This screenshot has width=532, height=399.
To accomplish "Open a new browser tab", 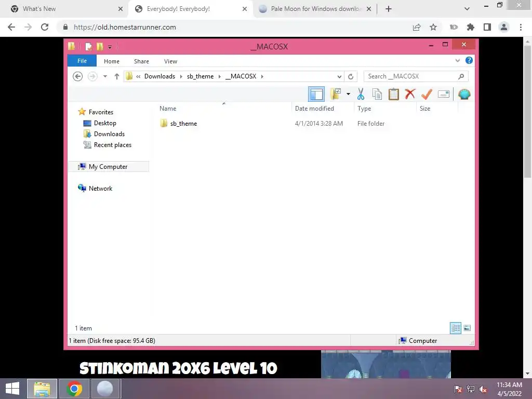I will (x=389, y=9).
